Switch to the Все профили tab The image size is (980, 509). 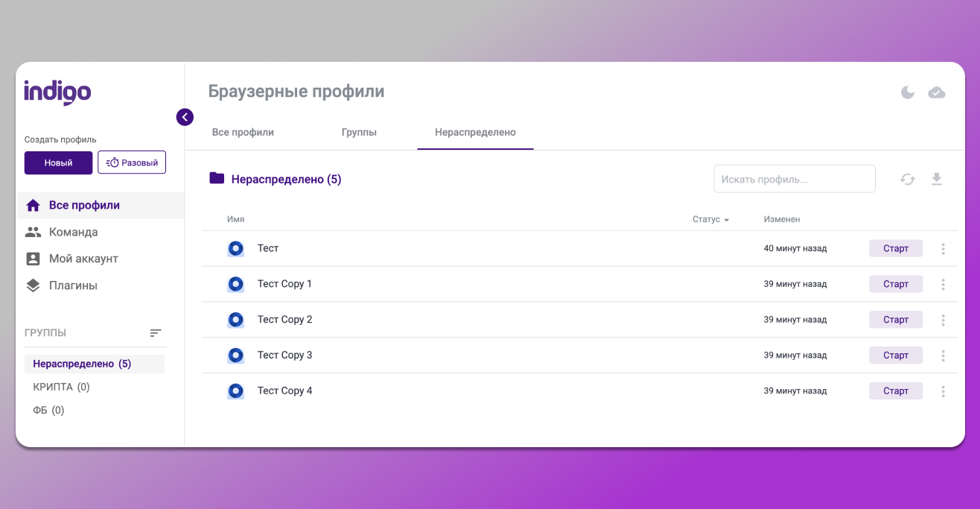tap(243, 132)
